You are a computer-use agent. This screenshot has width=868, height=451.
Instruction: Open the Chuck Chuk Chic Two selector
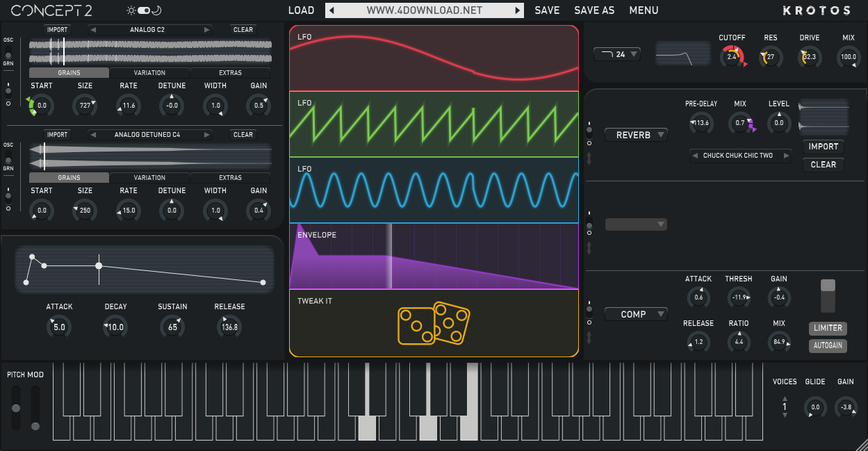tap(741, 156)
